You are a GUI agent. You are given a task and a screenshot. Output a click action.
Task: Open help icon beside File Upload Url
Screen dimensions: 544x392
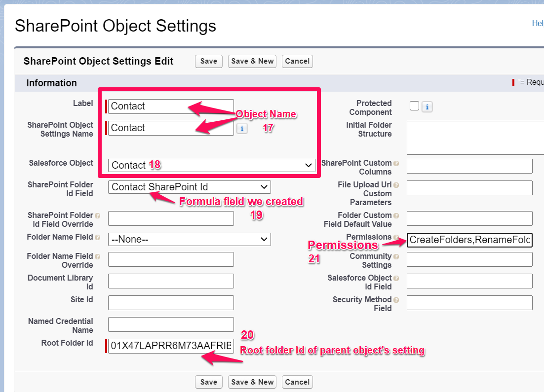[x=396, y=185]
